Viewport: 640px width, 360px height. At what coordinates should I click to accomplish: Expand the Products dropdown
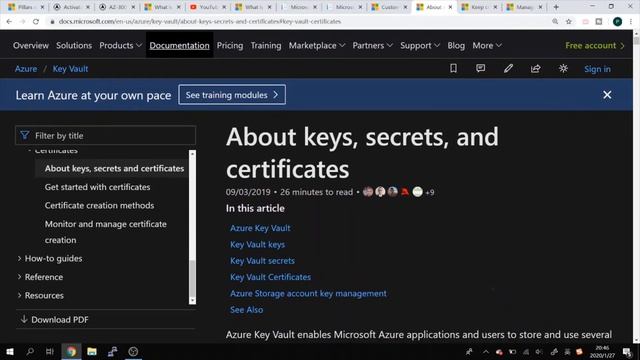tap(120, 45)
